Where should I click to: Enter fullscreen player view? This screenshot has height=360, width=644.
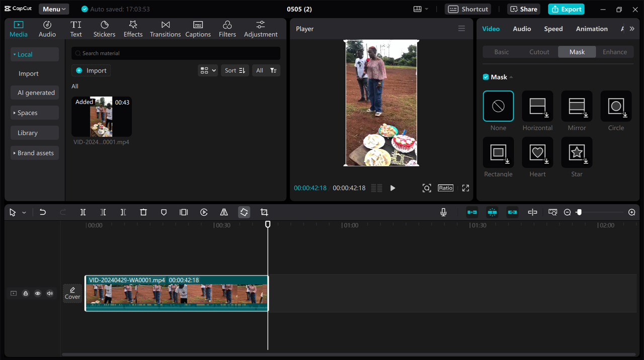click(x=465, y=188)
